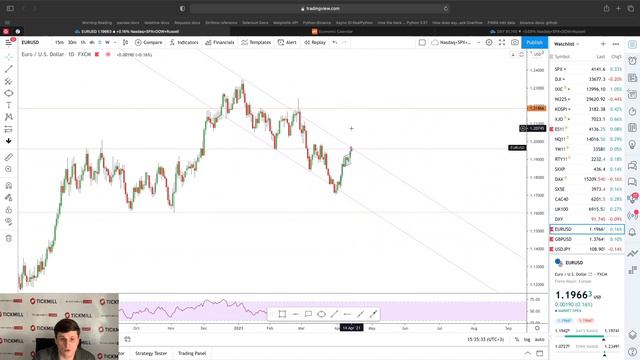Select the forecasting and measurement tool
The image size is (640, 360).
click(9, 129)
